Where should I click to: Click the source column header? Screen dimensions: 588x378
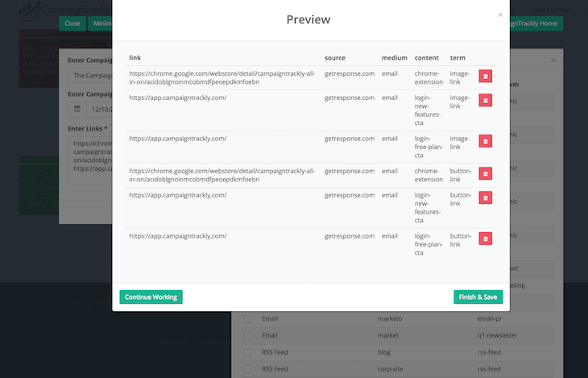pos(335,58)
